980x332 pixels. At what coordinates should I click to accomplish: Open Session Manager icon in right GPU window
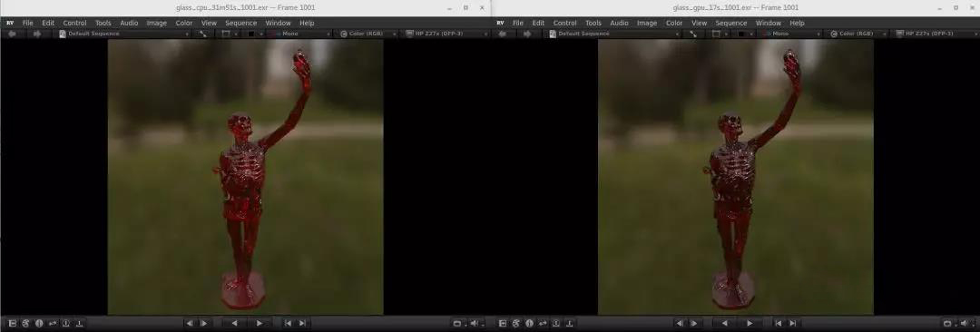coord(503,323)
